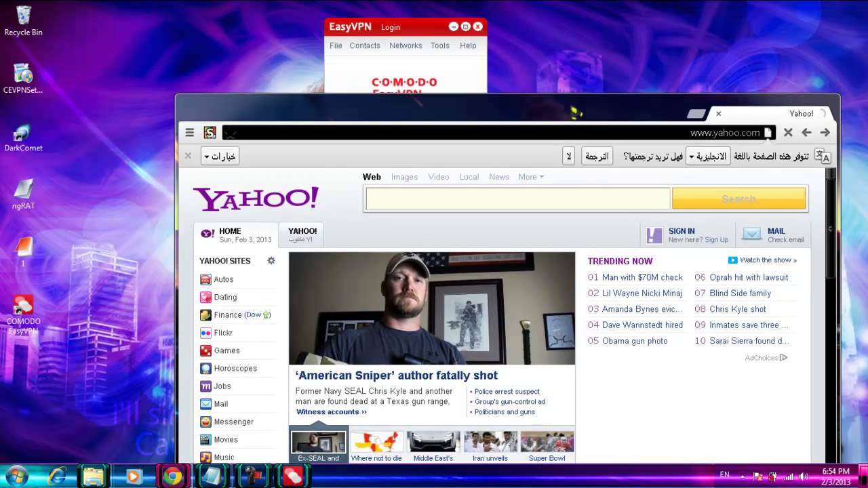The width and height of the screenshot is (868, 488).
Task: Open the language dropdown (الانجليزية)
Action: pos(707,157)
